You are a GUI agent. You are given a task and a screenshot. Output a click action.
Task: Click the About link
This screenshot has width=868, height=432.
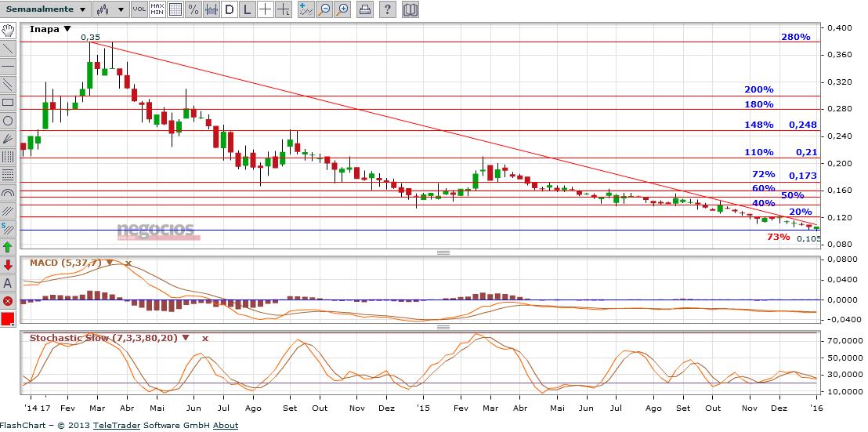coord(226,426)
